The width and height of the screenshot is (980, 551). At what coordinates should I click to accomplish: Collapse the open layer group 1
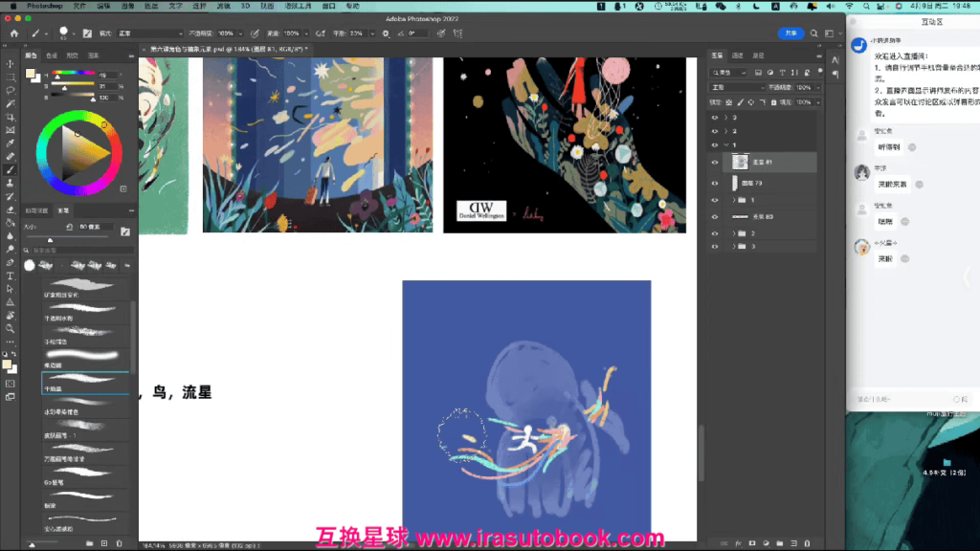(x=726, y=145)
